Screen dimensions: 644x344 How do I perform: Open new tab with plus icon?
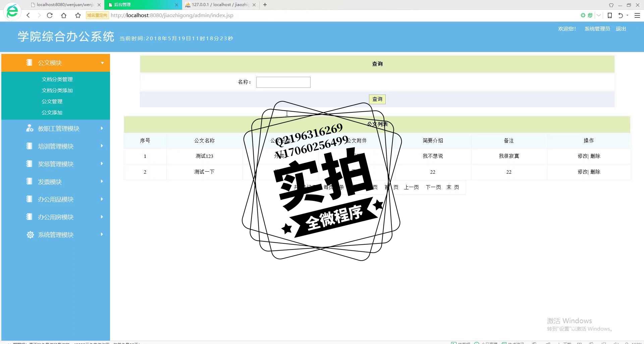[265, 5]
